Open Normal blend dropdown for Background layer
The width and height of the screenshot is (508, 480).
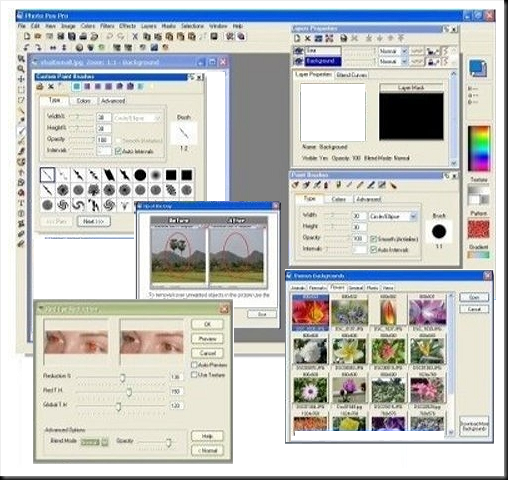[x=404, y=62]
